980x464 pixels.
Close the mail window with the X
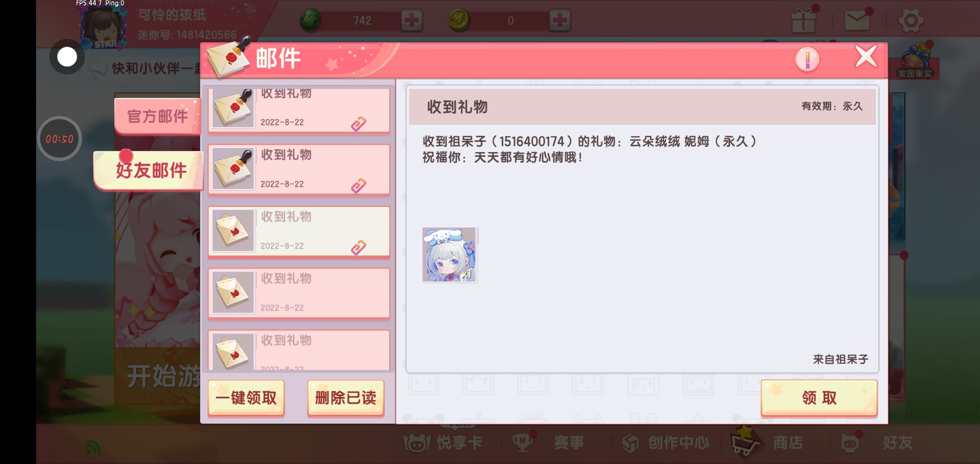tap(866, 56)
